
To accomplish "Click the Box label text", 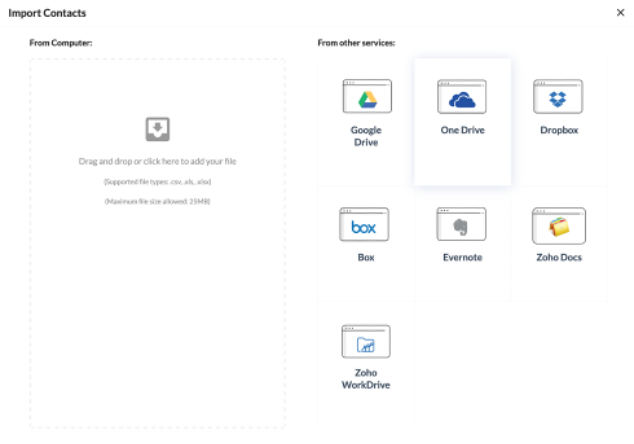I will [x=366, y=258].
